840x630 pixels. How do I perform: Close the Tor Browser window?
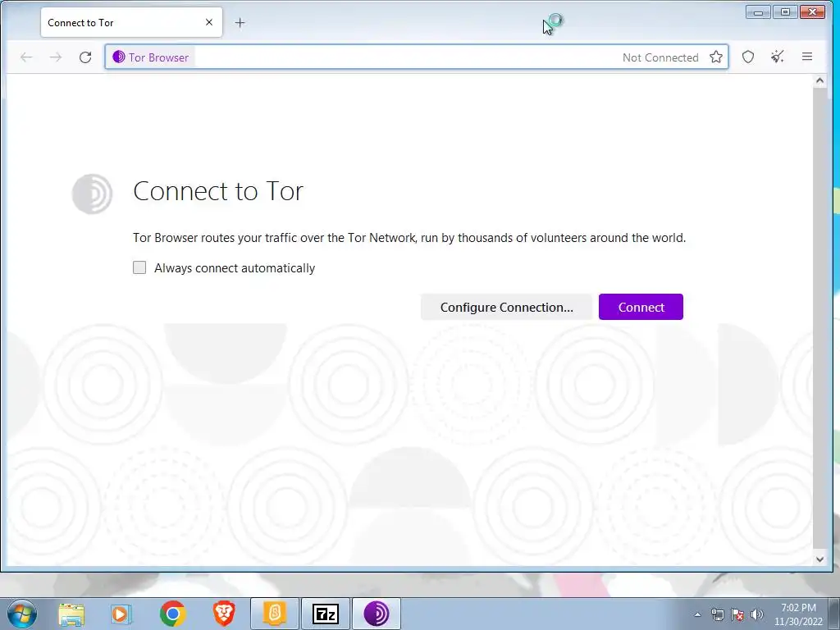[813, 11]
